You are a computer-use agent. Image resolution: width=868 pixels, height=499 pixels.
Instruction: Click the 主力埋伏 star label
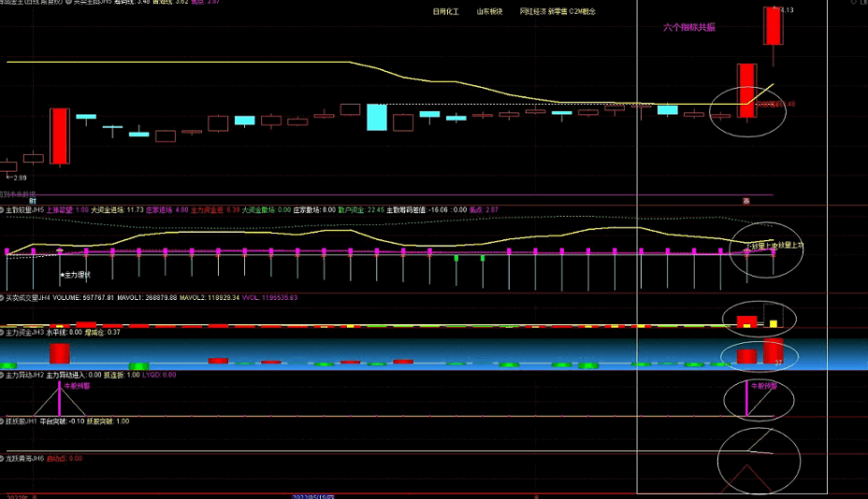(x=75, y=275)
